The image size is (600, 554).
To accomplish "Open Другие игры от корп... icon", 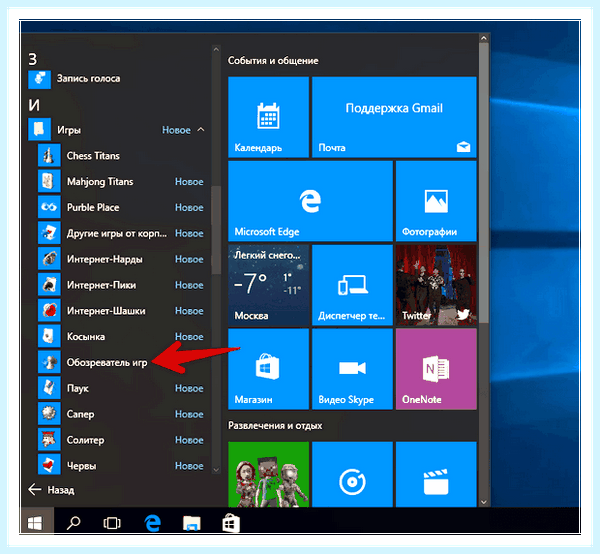I will (x=49, y=233).
